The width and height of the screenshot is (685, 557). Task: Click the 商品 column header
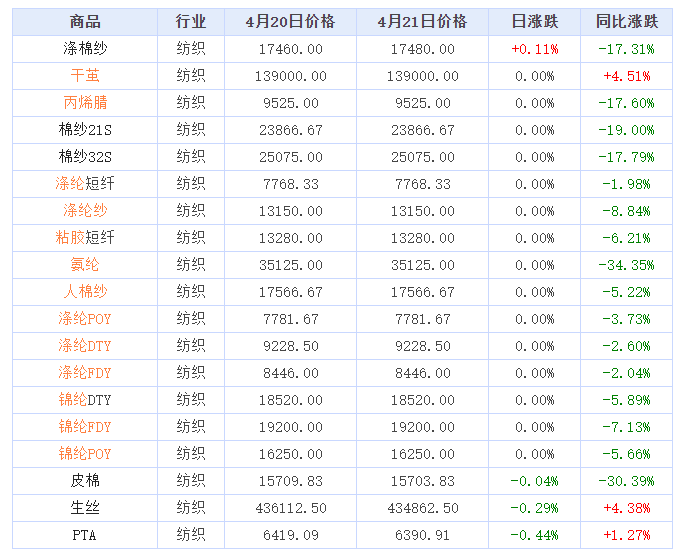tap(85, 22)
